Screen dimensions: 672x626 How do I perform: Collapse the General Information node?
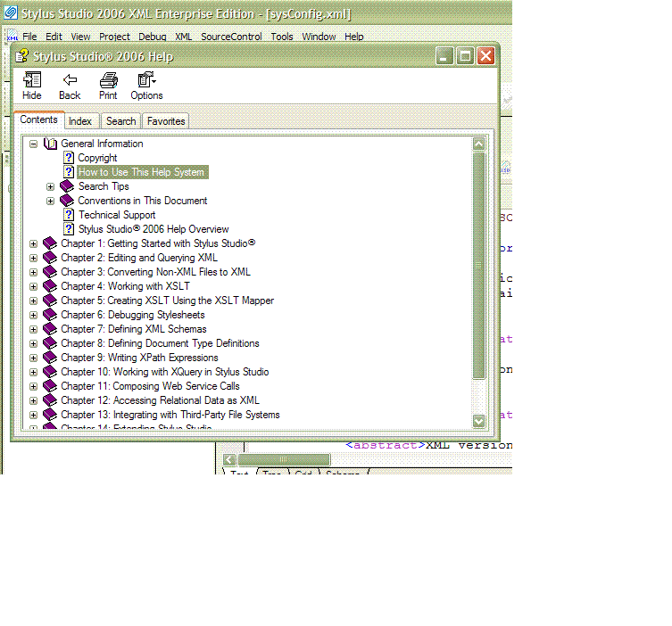click(x=34, y=144)
